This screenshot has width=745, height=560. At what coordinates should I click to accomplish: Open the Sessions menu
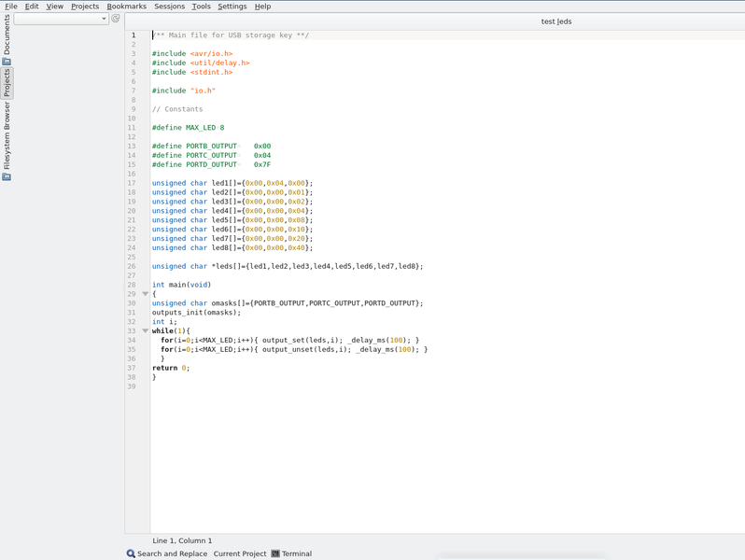pyautogui.click(x=169, y=7)
